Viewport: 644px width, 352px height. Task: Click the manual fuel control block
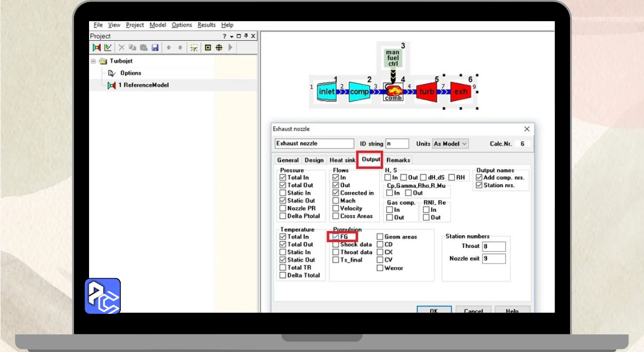(392, 58)
